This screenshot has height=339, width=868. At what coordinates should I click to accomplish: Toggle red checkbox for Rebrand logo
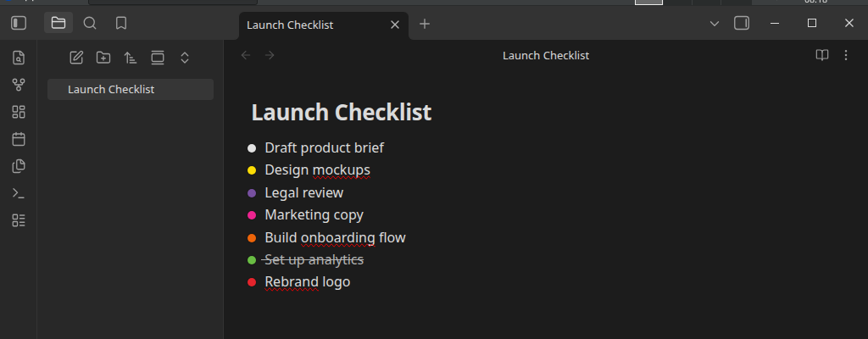(x=252, y=282)
